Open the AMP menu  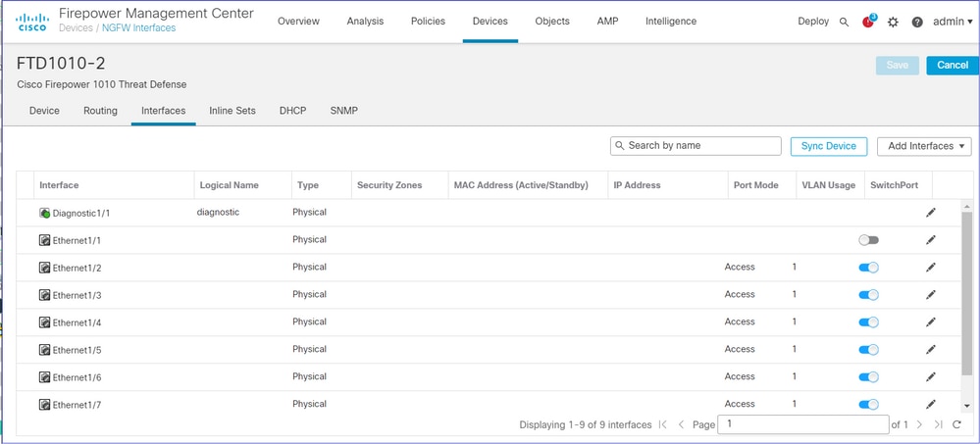(x=607, y=22)
